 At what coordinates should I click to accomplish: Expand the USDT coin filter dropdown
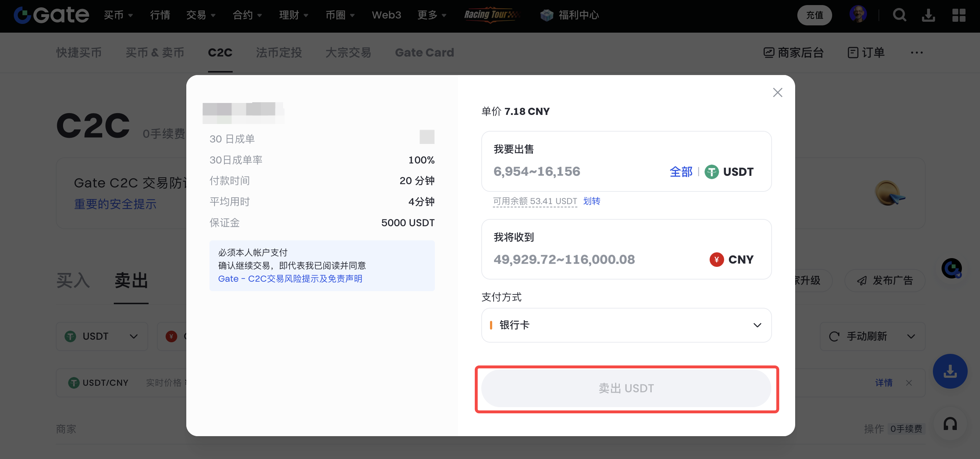tap(101, 336)
